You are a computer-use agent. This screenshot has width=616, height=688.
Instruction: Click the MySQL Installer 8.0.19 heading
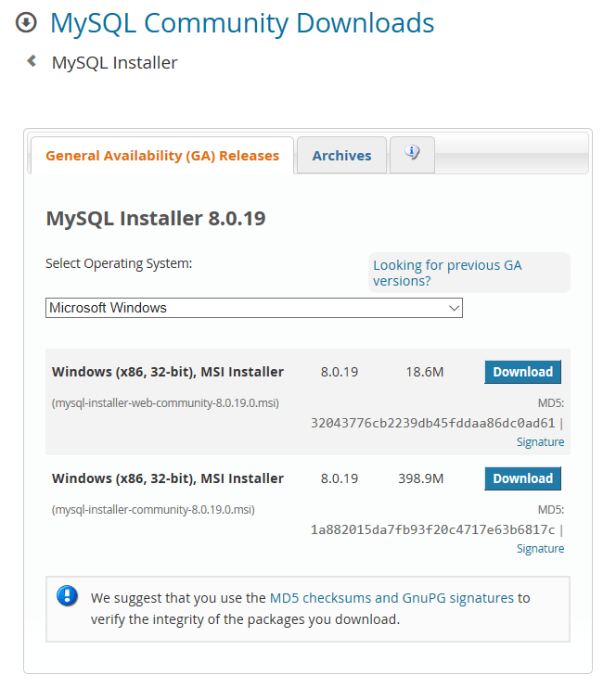point(156,219)
